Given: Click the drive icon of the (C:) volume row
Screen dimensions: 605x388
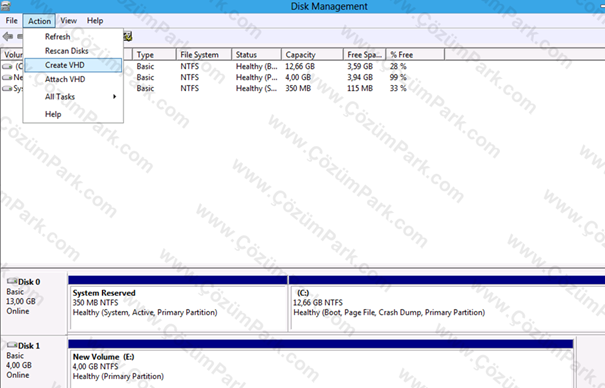Looking at the screenshot, I should [x=7, y=67].
